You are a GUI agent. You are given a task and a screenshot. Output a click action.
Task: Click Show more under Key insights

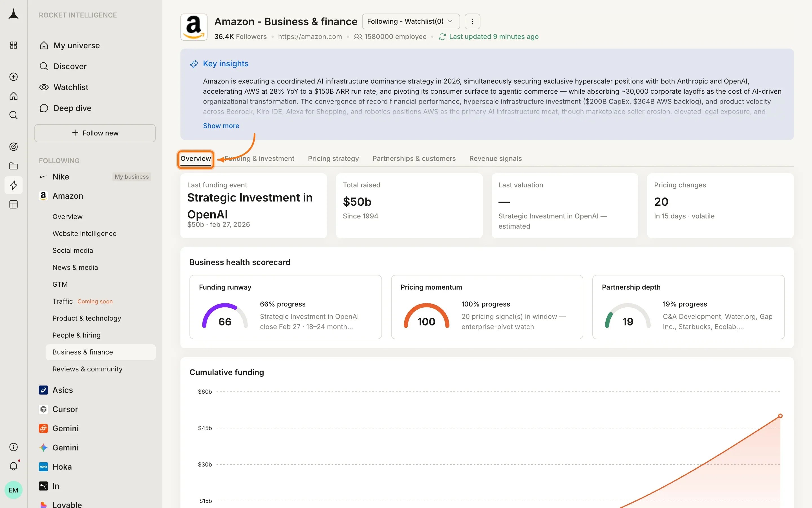pyautogui.click(x=221, y=126)
